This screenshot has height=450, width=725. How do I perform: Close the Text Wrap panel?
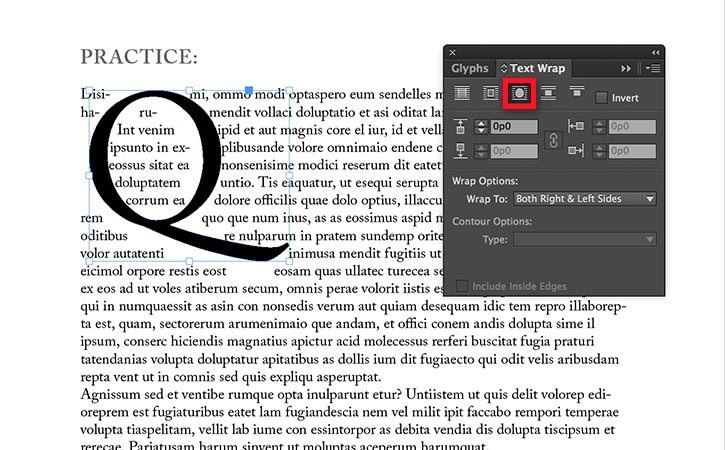click(453, 53)
